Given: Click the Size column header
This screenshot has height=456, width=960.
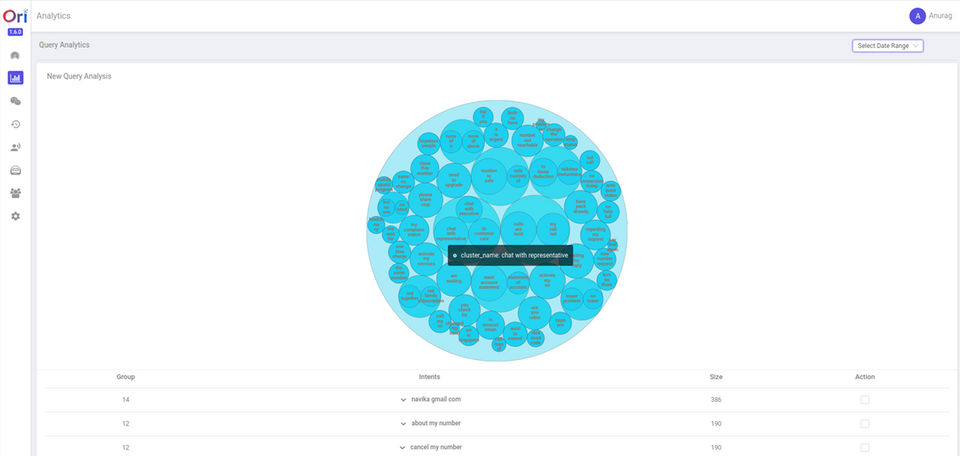Looking at the screenshot, I should click(x=716, y=377).
